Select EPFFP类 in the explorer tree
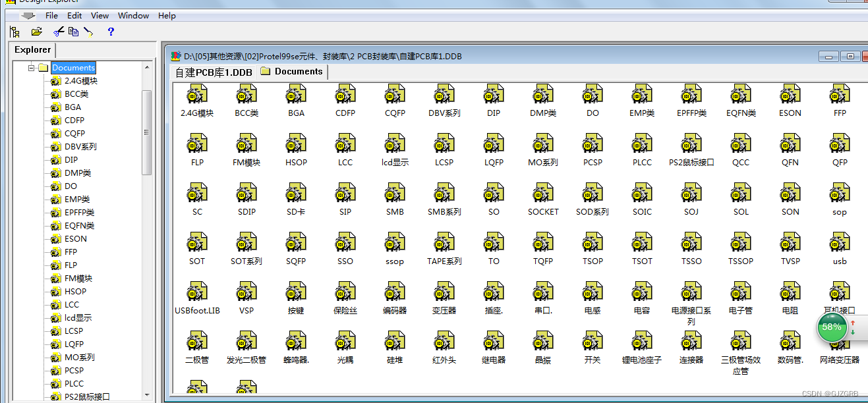The height and width of the screenshot is (403, 868). pos(80,212)
